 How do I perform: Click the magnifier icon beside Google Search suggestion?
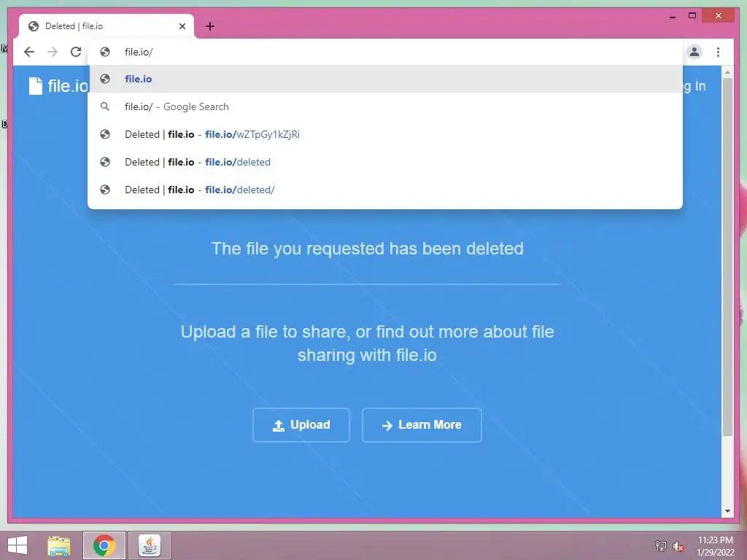105,106
